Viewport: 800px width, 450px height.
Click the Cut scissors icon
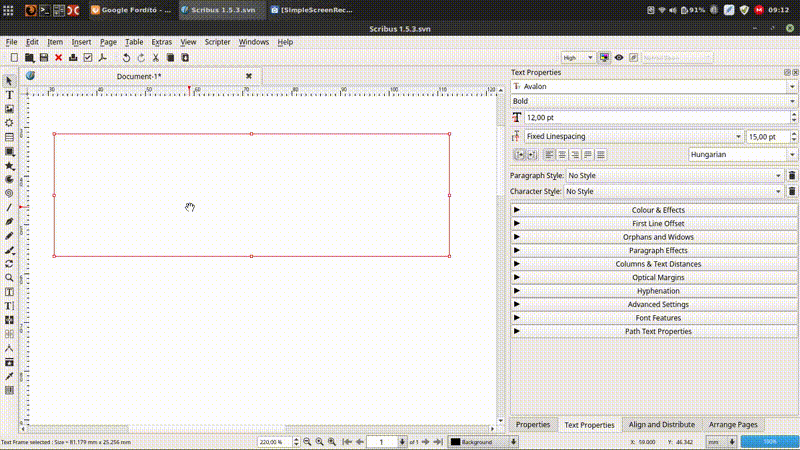[155, 58]
